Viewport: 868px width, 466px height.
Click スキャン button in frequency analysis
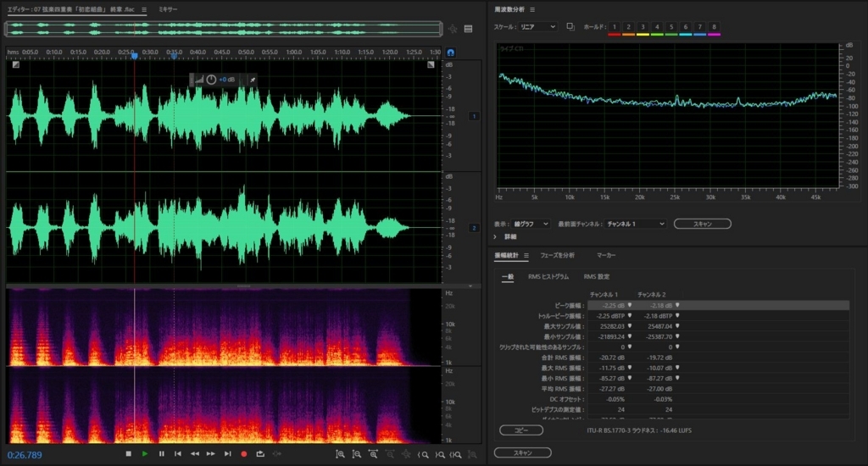pyautogui.click(x=703, y=224)
